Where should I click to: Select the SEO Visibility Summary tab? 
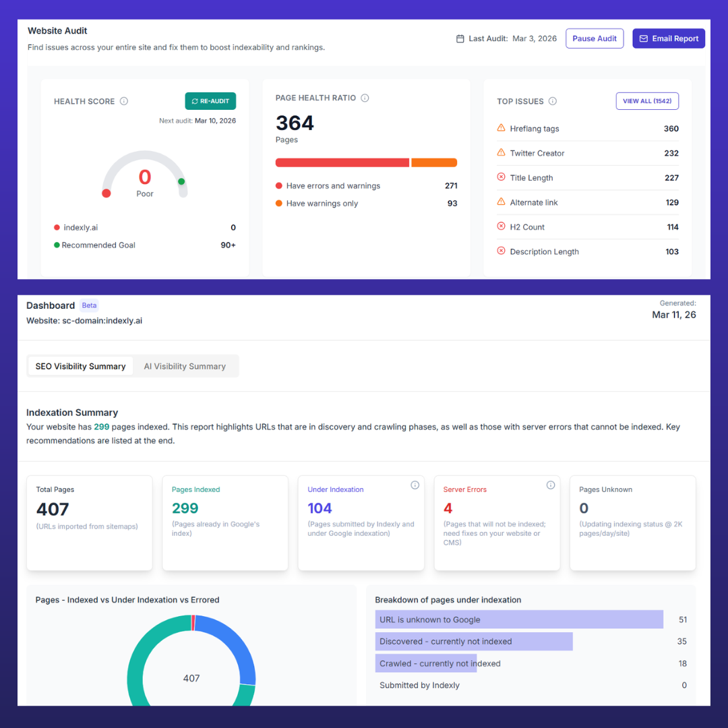click(x=80, y=366)
